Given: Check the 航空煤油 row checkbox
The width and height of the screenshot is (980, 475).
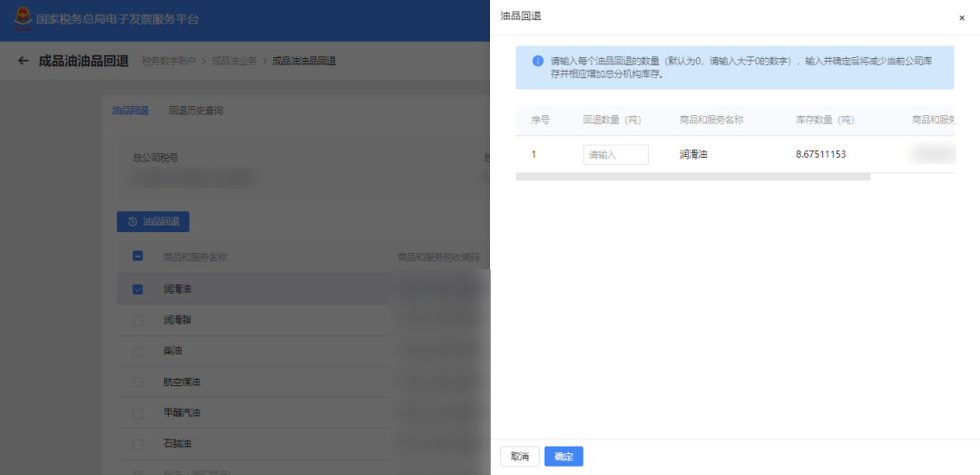Looking at the screenshot, I should tap(138, 382).
